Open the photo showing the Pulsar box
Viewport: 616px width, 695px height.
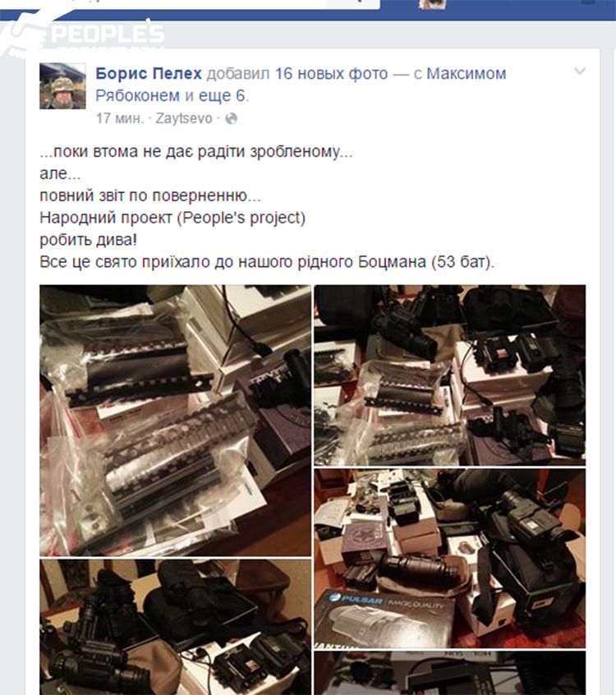(450, 558)
